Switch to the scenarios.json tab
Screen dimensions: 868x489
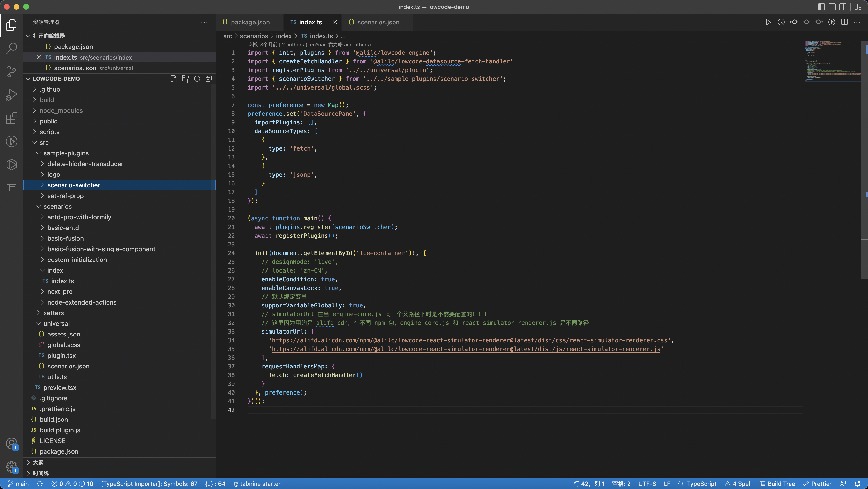pos(378,22)
